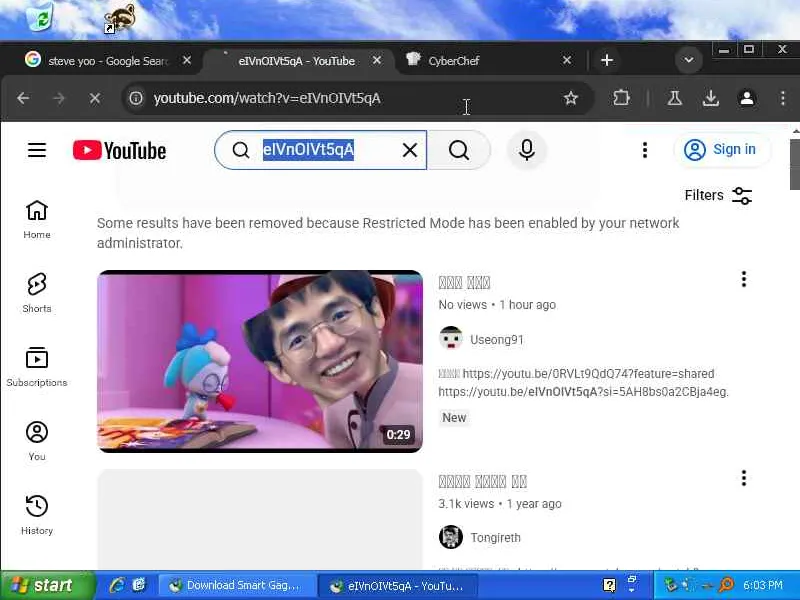
Task: Open Useong91 channel name
Action: coord(497,340)
